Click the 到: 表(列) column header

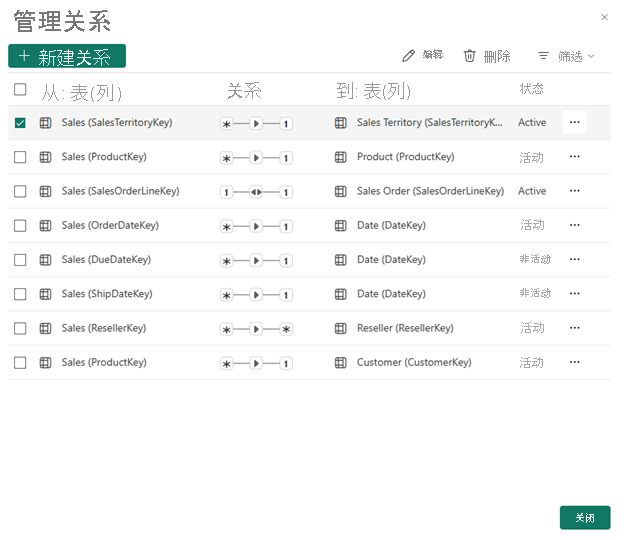(x=373, y=91)
